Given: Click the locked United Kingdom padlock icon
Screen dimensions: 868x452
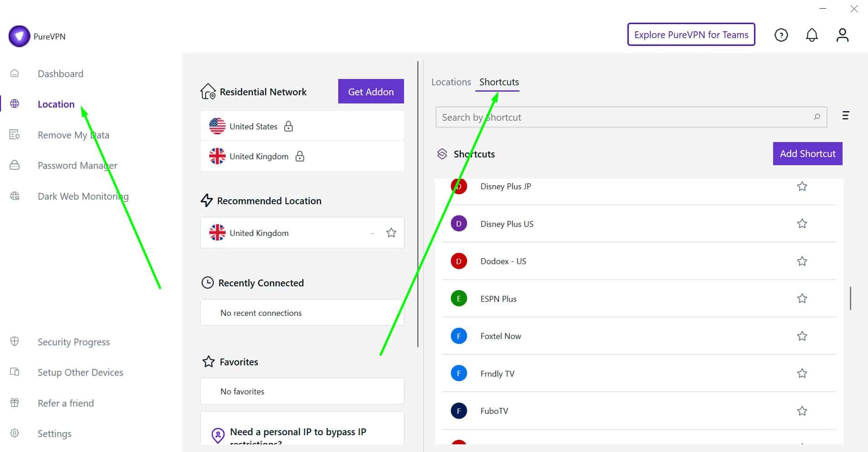Looking at the screenshot, I should point(300,156).
